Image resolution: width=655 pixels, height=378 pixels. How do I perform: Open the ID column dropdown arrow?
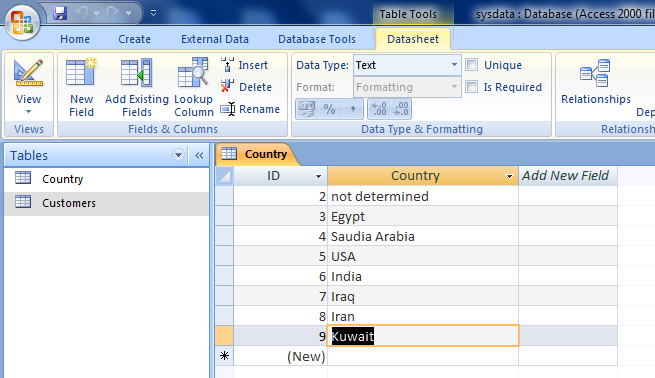pos(318,176)
